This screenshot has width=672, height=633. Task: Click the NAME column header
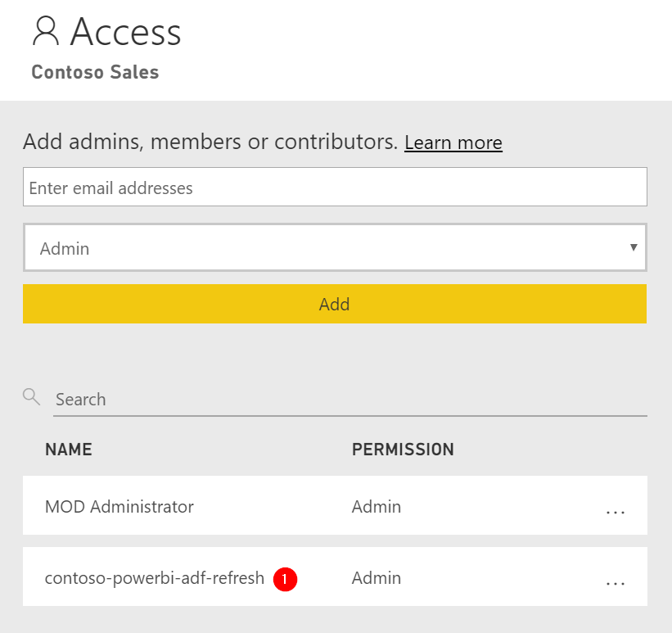(x=69, y=450)
